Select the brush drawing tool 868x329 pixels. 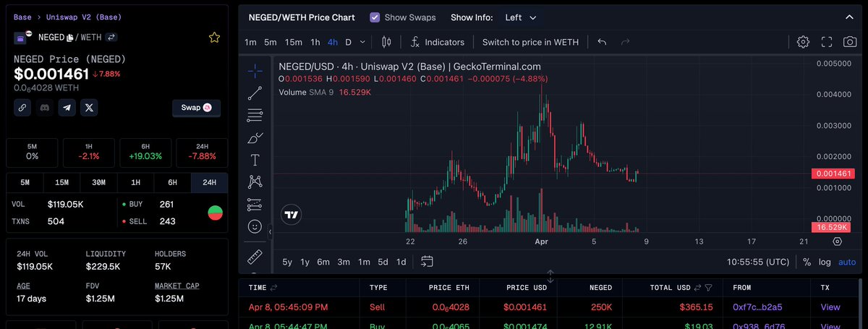coord(255,137)
